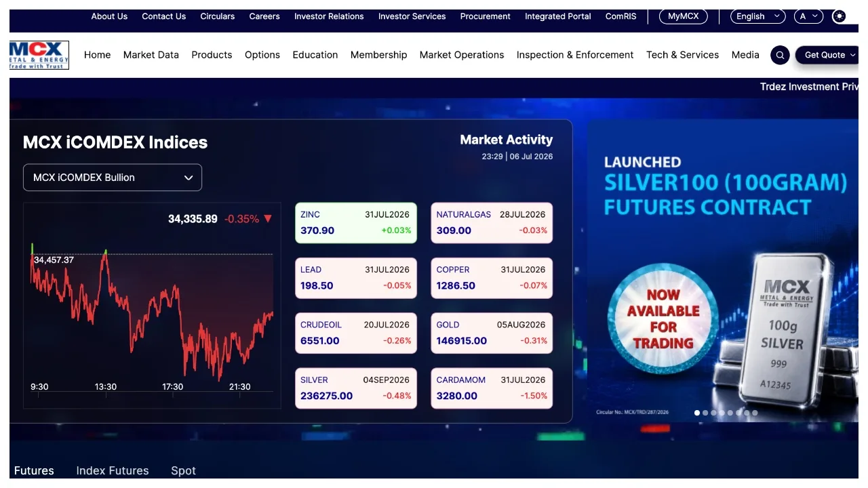Image resolution: width=868 pixels, height=488 pixels.
Task: Click the SILVER100 futures contract banner
Action: point(723,270)
